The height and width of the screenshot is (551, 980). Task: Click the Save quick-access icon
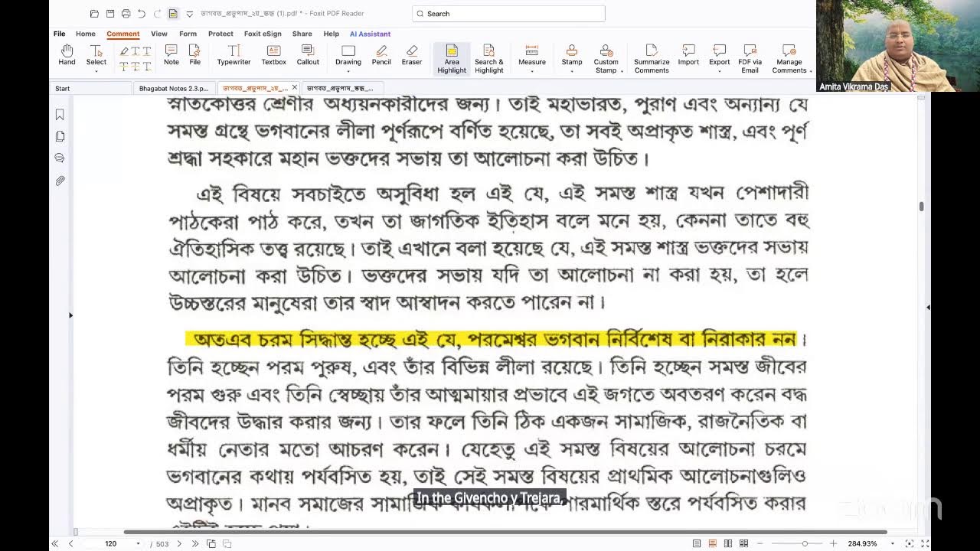[x=110, y=14]
